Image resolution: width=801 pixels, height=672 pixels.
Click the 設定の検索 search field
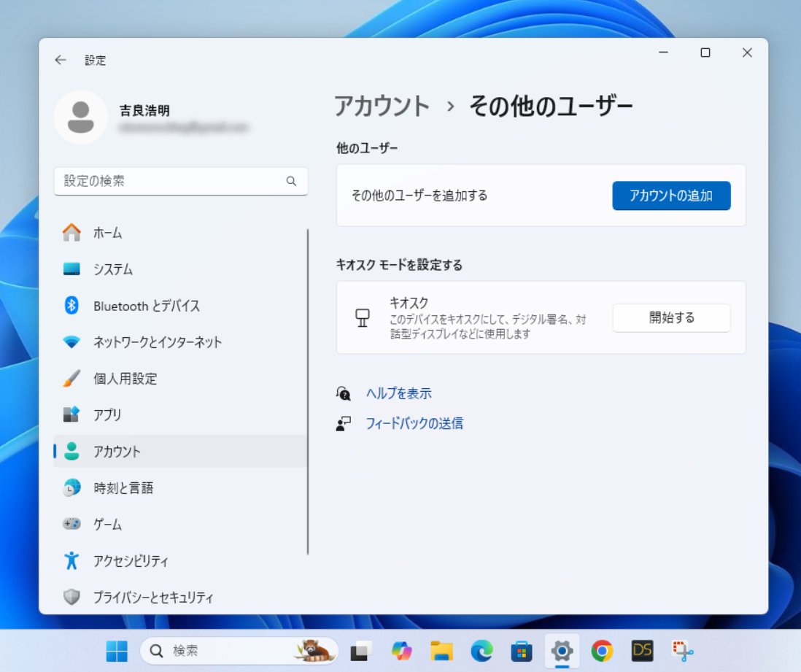[x=181, y=181]
